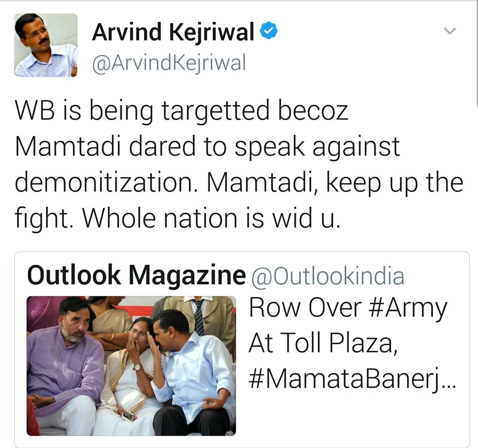This screenshot has width=478, height=448.
Task: Click the Arvind Kejriwal display name
Action: point(173,32)
